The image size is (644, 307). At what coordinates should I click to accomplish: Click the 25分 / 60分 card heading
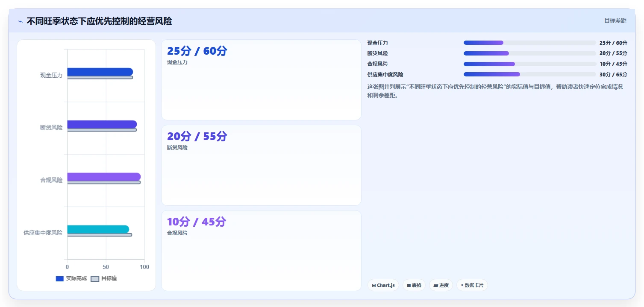[197, 51]
